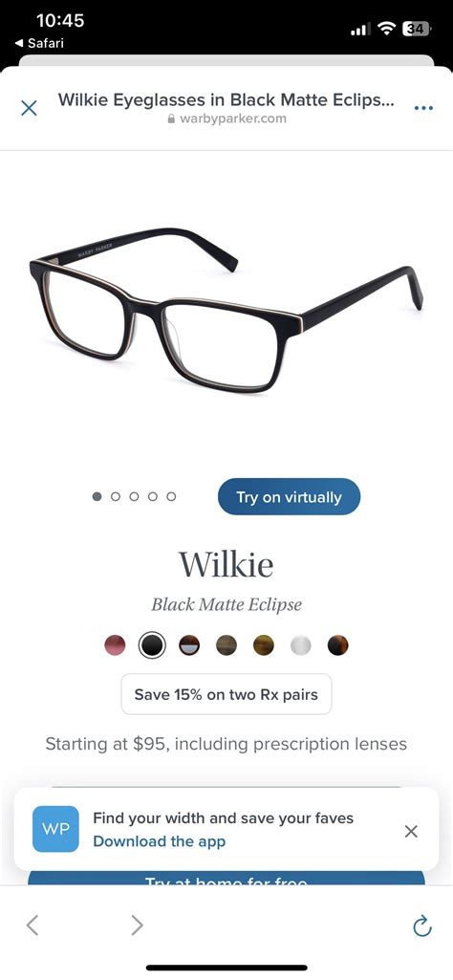Go forward with the right chevron
453x980 pixels.
click(137, 925)
